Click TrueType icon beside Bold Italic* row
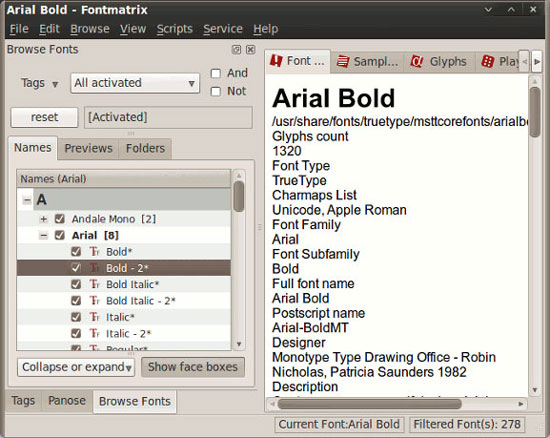 [x=94, y=284]
